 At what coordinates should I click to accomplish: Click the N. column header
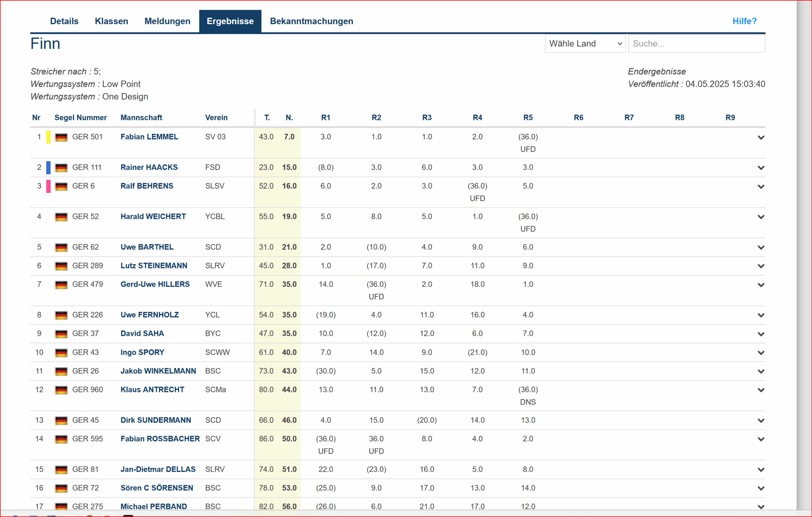[289, 117]
